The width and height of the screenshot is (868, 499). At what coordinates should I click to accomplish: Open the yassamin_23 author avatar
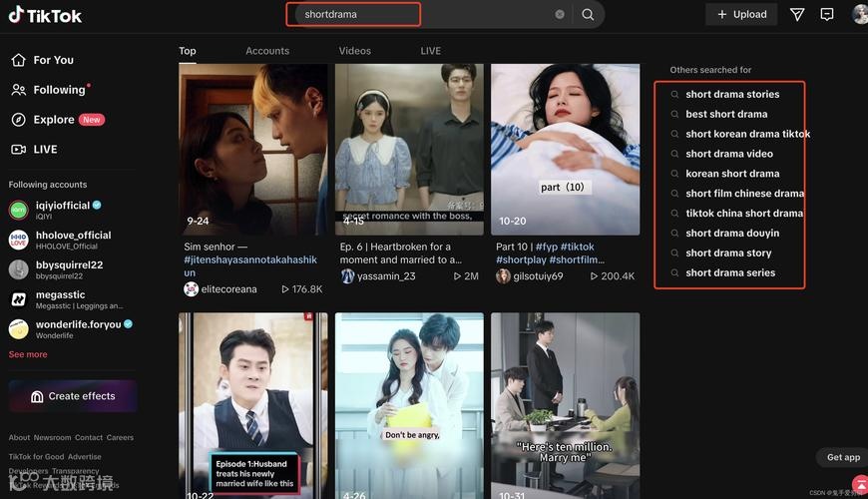(347, 275)
